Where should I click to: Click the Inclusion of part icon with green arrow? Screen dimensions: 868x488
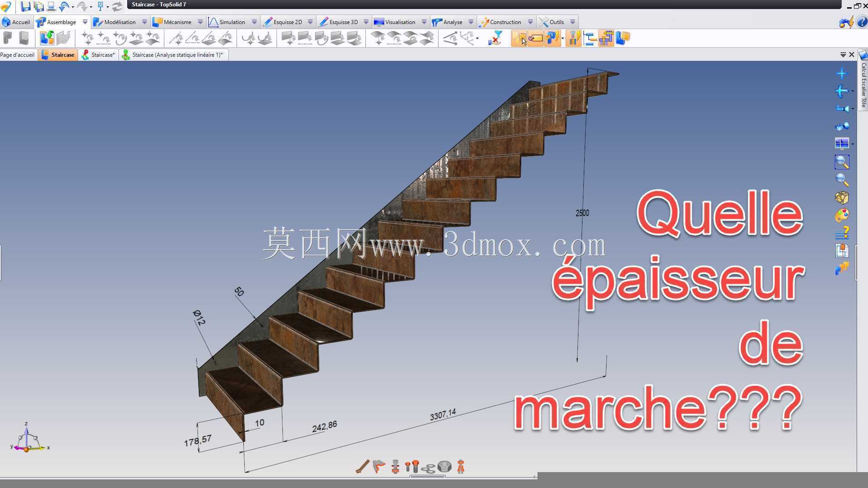(x=47, y=38)
